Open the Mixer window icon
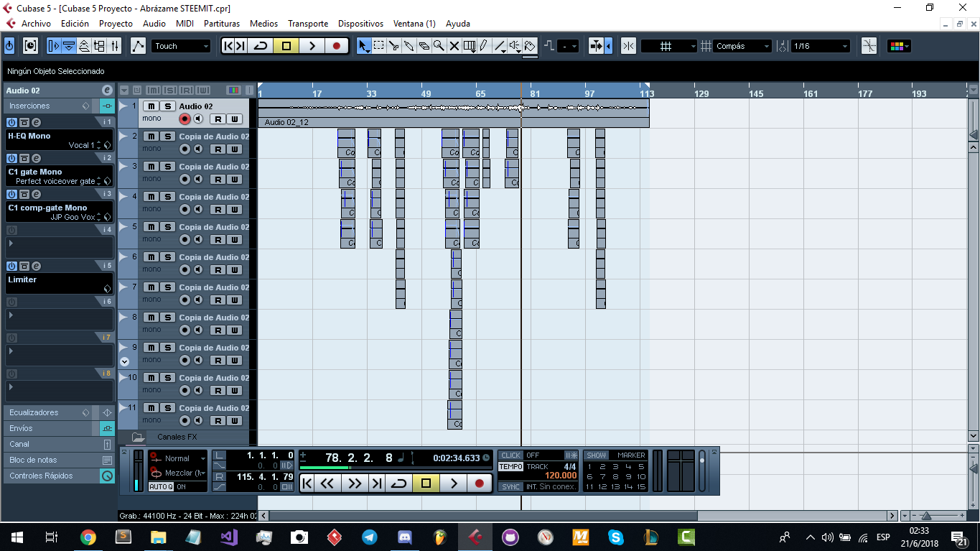Screen dimensions: 980x551 pos(114,46)
